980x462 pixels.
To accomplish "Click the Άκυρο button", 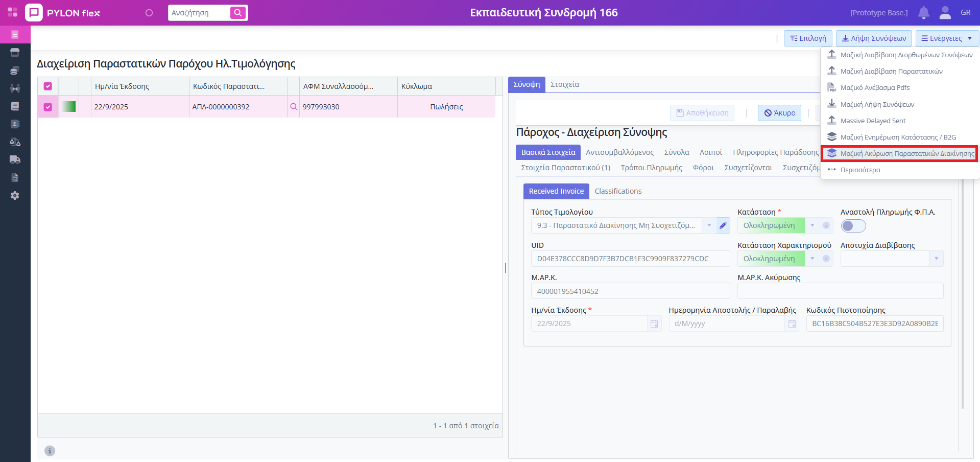I will click(x=780, y=113).
